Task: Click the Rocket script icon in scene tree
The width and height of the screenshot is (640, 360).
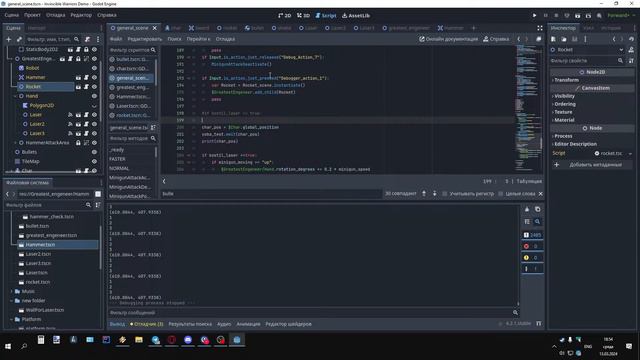Action: (x=86, y=87)
